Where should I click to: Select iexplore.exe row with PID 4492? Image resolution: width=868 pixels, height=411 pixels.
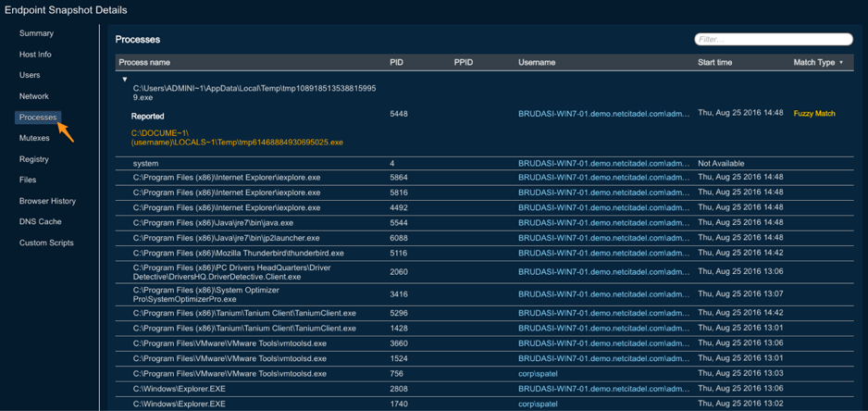486,207
